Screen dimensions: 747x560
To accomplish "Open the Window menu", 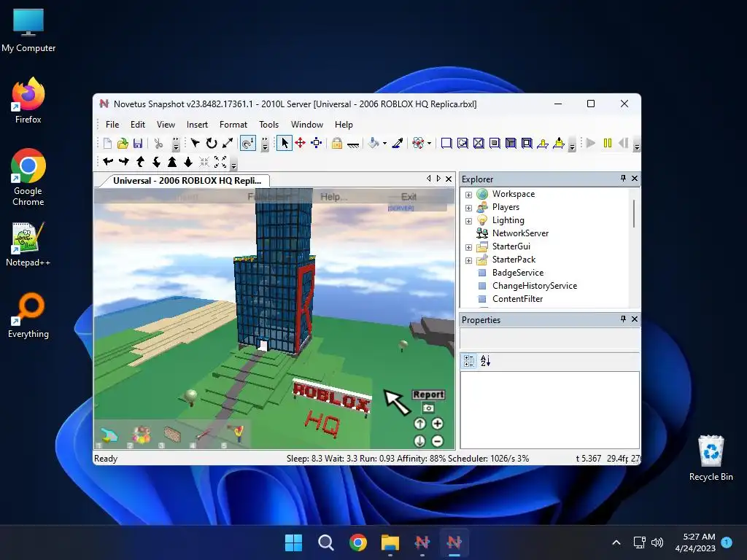I will click(307, 124).
